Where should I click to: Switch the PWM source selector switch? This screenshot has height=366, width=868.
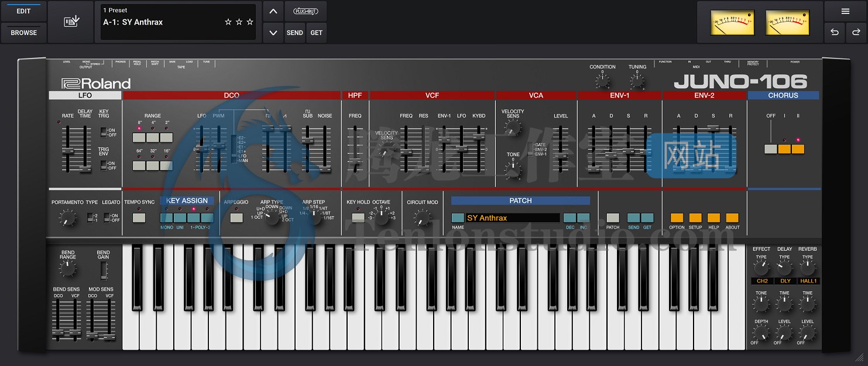pos(235,149)
